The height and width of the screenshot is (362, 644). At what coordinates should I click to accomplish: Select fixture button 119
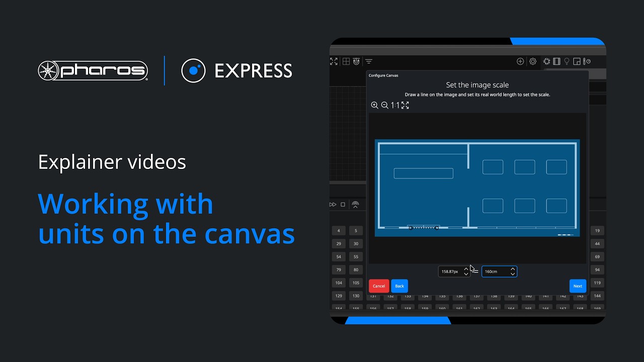click(597, 283)
